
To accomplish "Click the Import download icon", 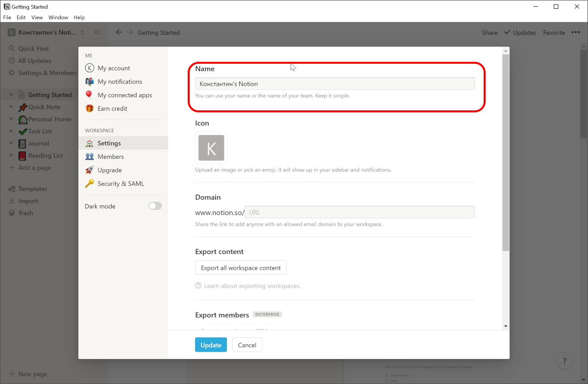I will pyautogui.click(x=12, y=201).
